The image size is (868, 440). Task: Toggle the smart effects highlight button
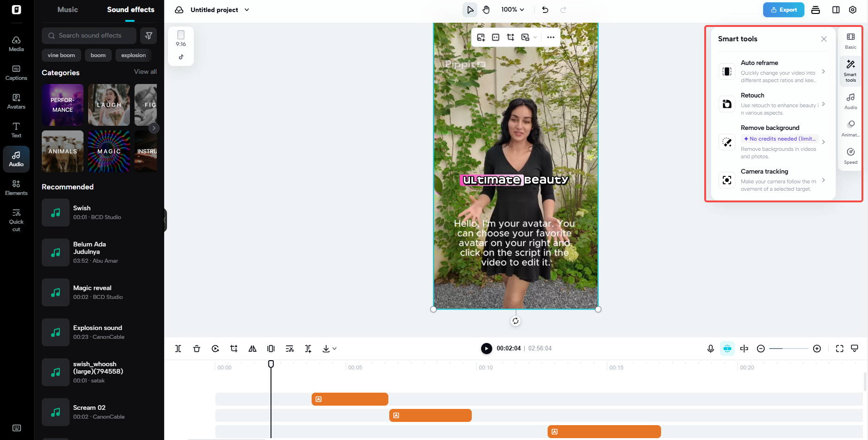tap(727, 348)
